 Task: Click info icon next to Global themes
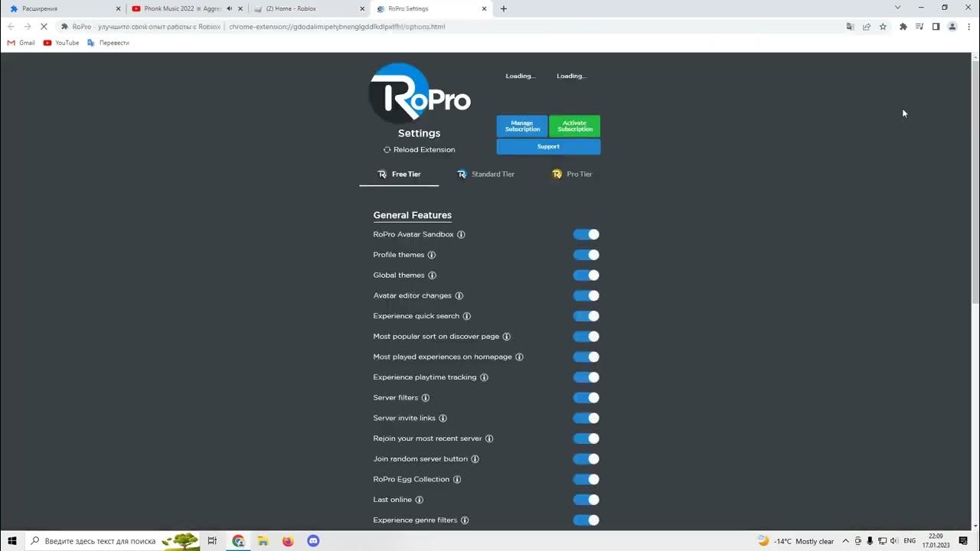coord(432,275)
